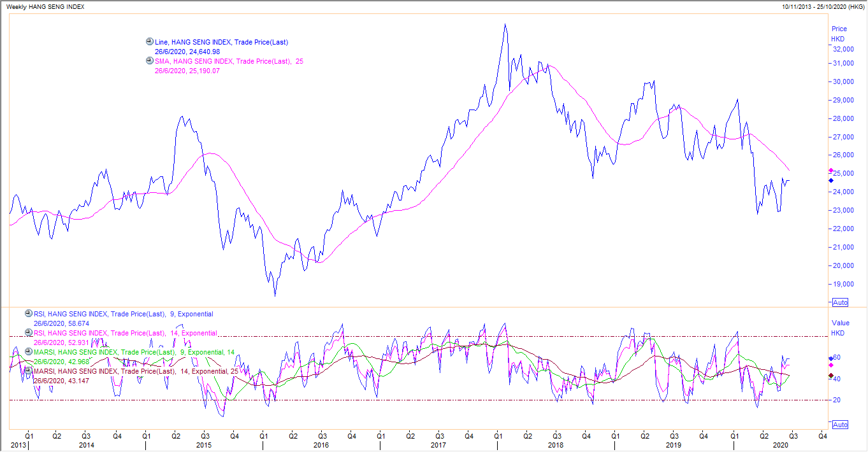Select the blue RSI 9 diamond marker on the value axis
The width and height of the screenshot is (868, 452).
[830, 359]
